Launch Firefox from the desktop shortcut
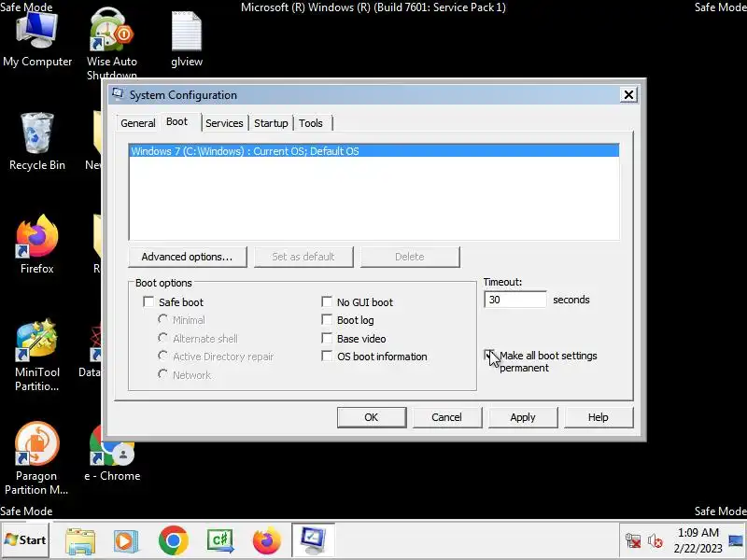The height and width of the screenshot is (560, 747). click(x=37, y=245)
